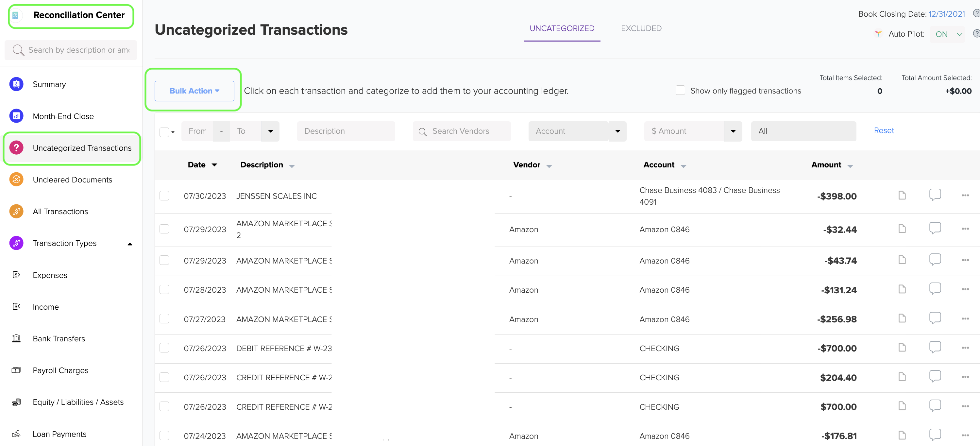
Task: Check the 07/30/2023 transaction checkbox
Action: 164,196
